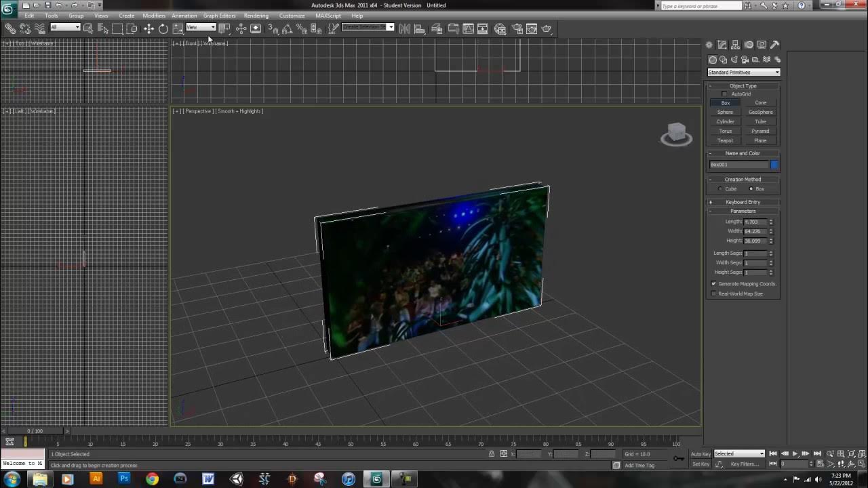Click the Mirror tool icon
Viewport: 868px width, 488px height.
coord(404,28)
